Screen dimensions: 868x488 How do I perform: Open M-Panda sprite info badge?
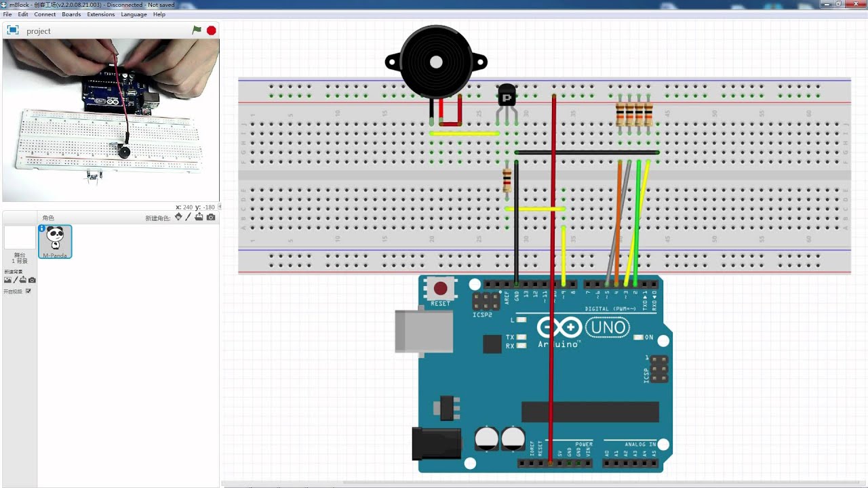[42, 228]
